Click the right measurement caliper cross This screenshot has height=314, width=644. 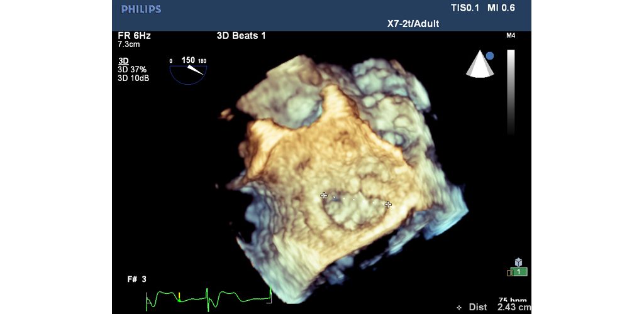pyautogui.click(x=388, y=205)
